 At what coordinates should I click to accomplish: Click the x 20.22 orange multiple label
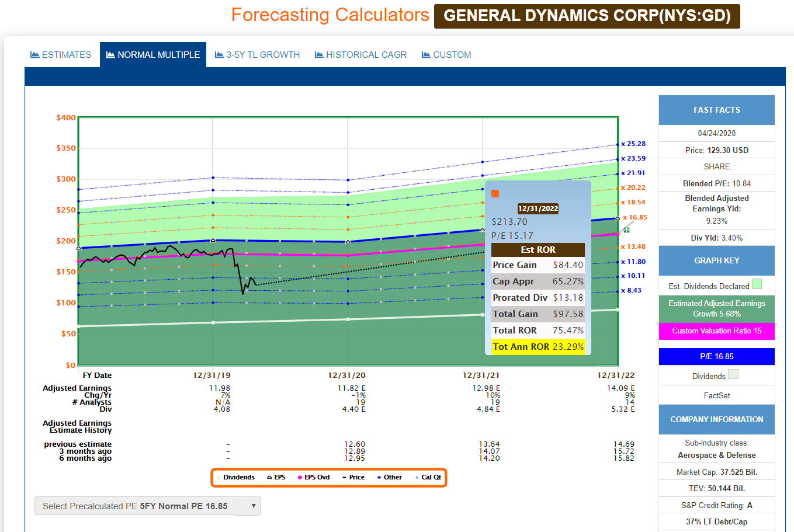coord(633,187)
